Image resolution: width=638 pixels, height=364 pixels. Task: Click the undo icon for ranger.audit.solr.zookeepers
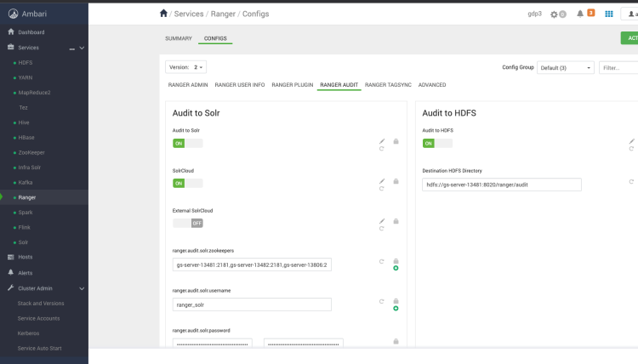tap(382, 261)
